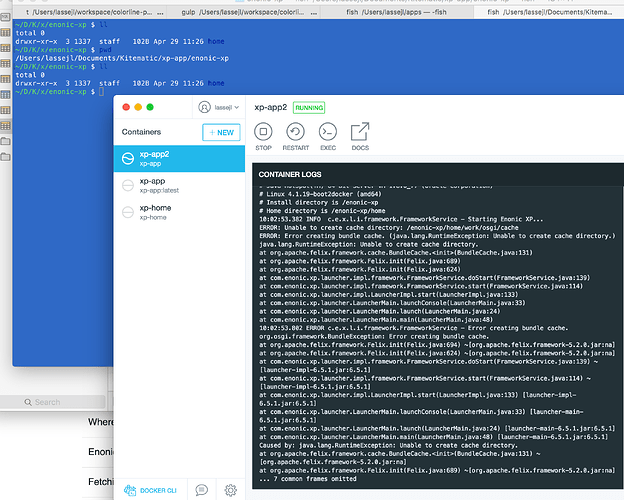Switch to the gulp terminal tab
Screen dimensions: 624x500
click(243, 12)
